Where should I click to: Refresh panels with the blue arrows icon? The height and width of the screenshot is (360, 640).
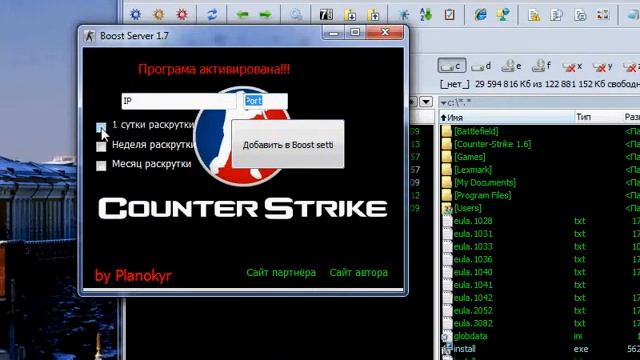point(212,15)
